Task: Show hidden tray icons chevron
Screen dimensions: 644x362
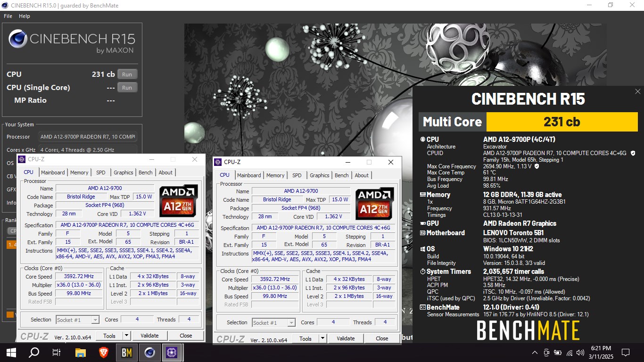Action: (535, 353)
